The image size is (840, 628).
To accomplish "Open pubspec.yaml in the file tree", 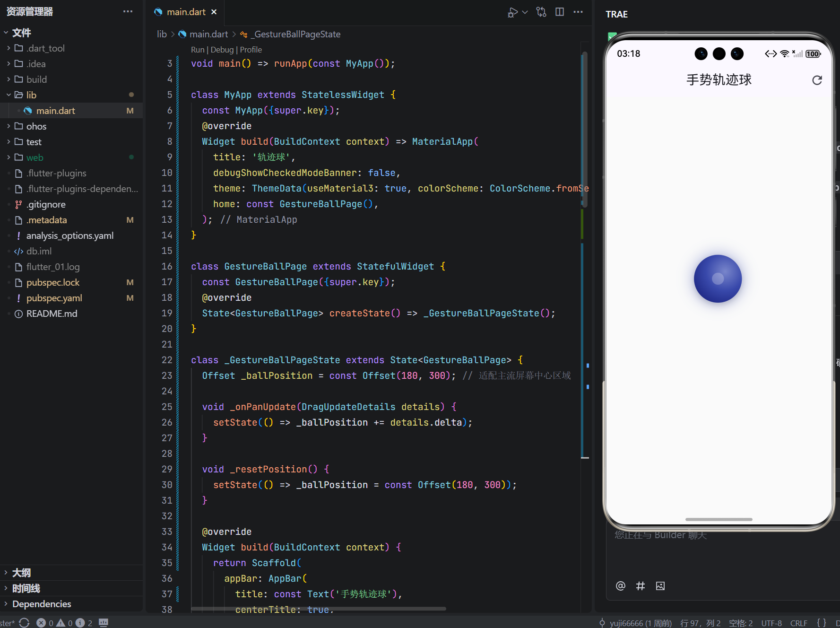I will point(71,298).
